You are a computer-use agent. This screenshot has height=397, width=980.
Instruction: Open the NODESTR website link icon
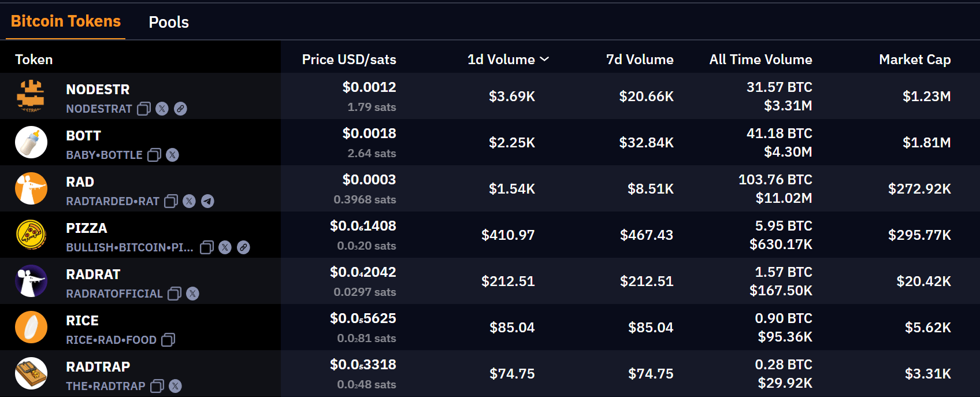pos(181,109)
